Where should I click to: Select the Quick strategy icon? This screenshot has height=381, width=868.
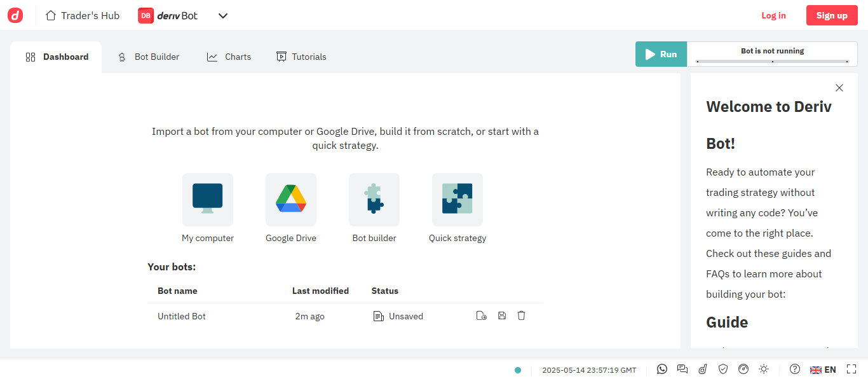(458, 199)
